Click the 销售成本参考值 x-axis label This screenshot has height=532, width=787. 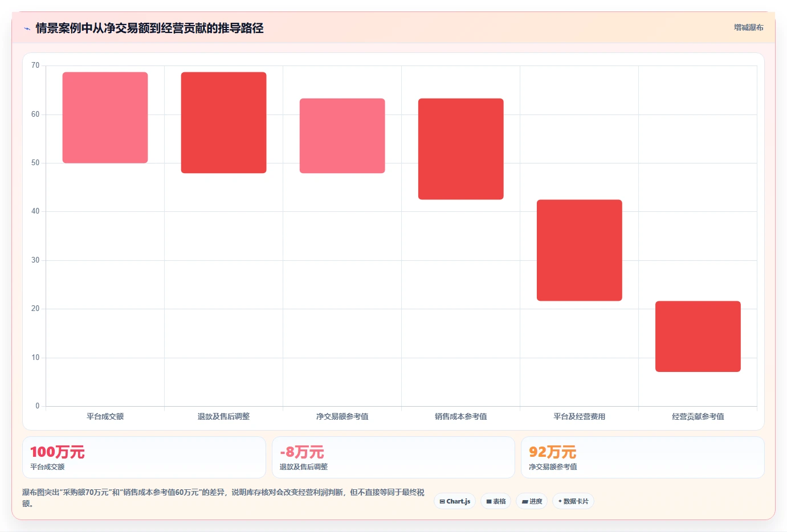pos(461,416)
